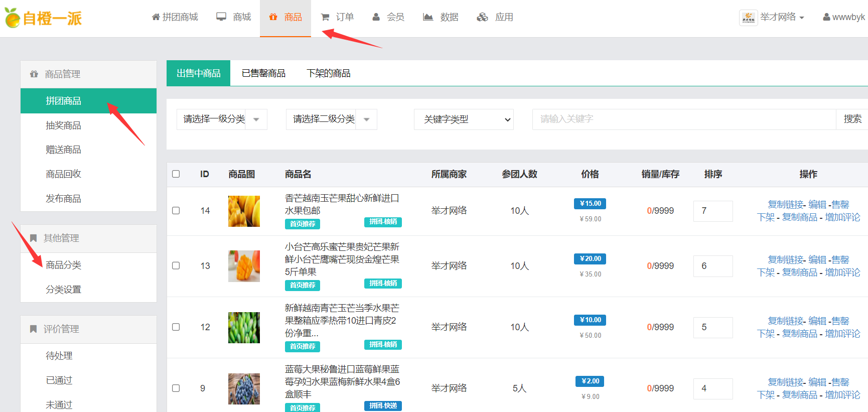
Task: Open the 请选择一级分类 dropdown
Action: [x=222, y=119]
